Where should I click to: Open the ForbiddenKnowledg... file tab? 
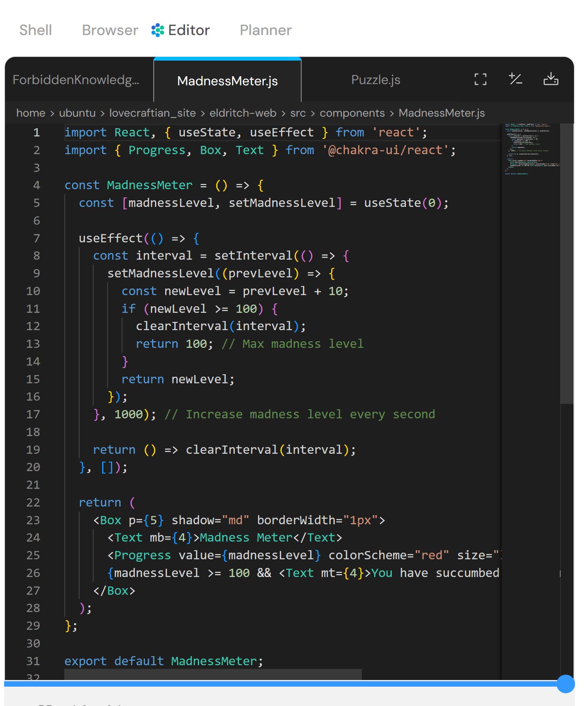tap(76, 80)
